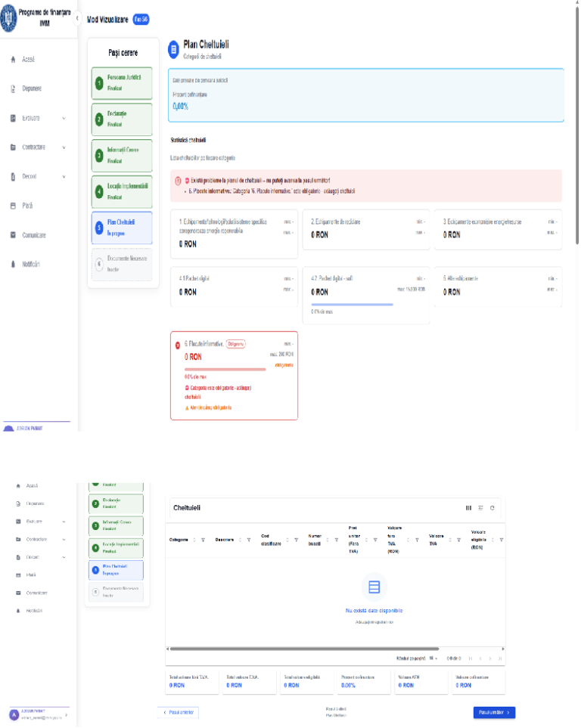Click the horizontal scrollbar below the Cheltuieli table
This screenshot has width=581, height=728.
[x=304, y=649]
